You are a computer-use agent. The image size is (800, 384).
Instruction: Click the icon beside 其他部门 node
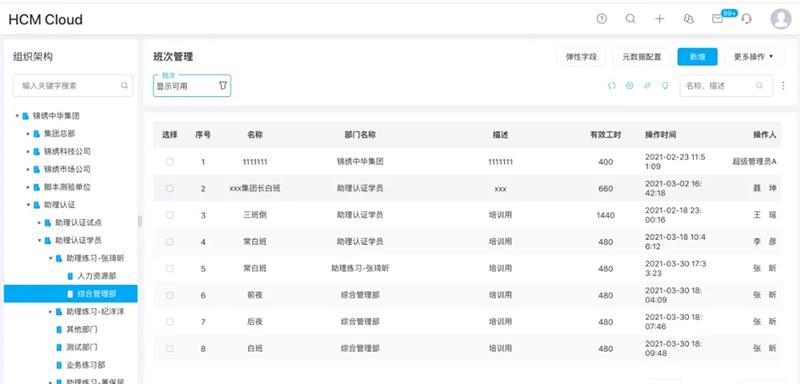coord(59,329)
